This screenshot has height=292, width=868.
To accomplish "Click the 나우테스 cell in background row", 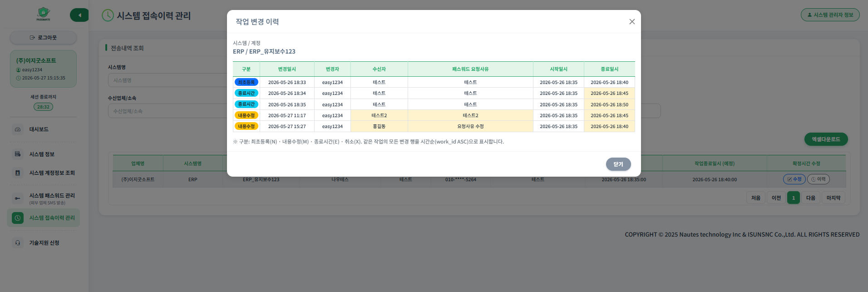I will click(340, 180).
